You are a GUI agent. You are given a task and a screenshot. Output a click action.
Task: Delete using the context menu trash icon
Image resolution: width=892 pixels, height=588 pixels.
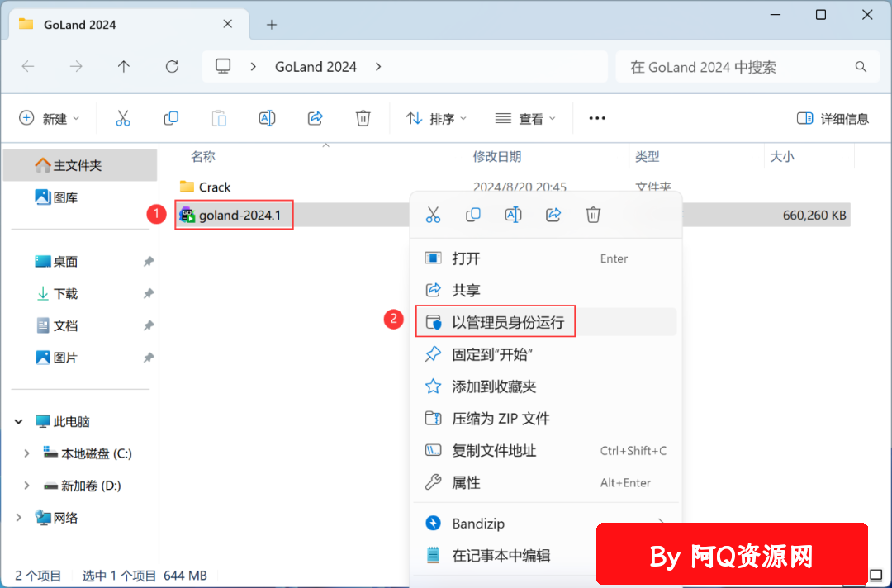pos(593,215)
